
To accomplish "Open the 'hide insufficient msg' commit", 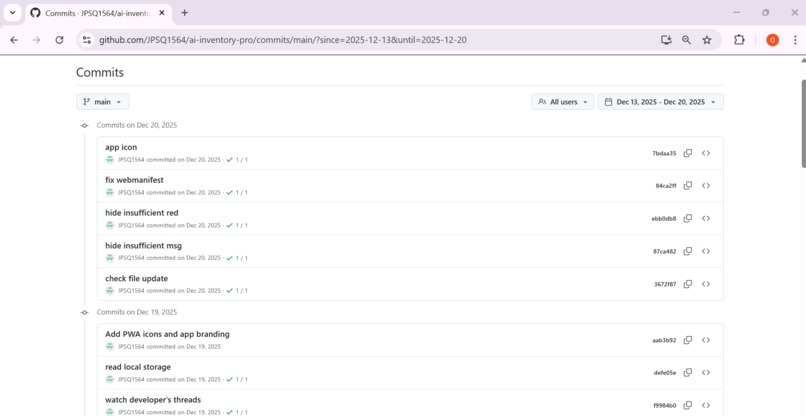I will [x=143, y=246].
